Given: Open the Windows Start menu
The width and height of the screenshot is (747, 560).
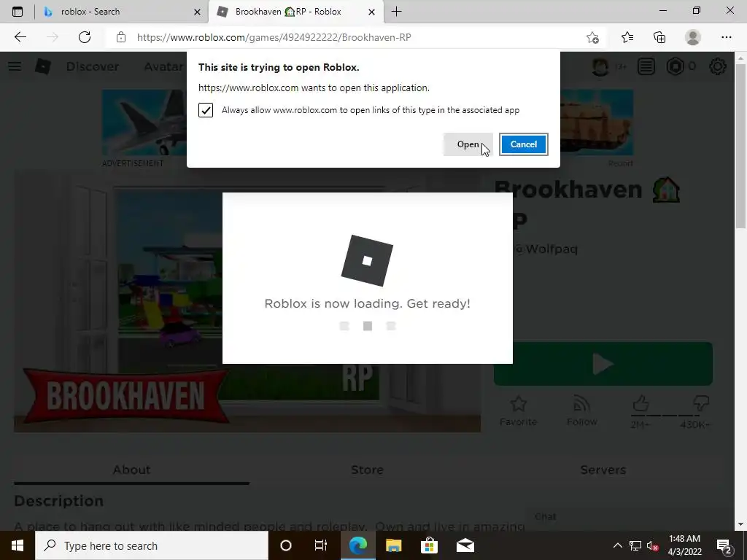Looking at the screenshot, I should tap(18, 545).
